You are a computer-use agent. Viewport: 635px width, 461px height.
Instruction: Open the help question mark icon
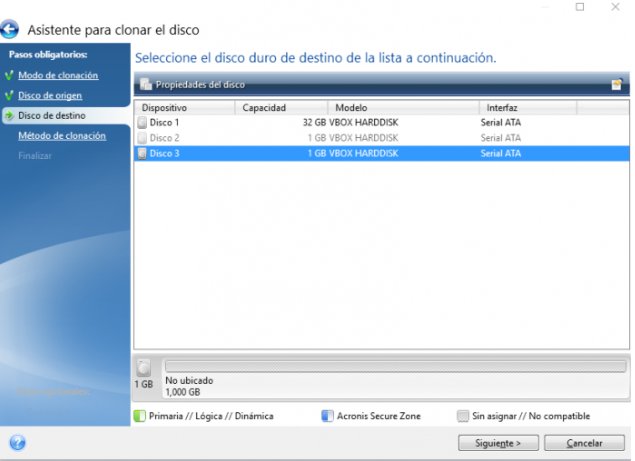coord(17,442)
